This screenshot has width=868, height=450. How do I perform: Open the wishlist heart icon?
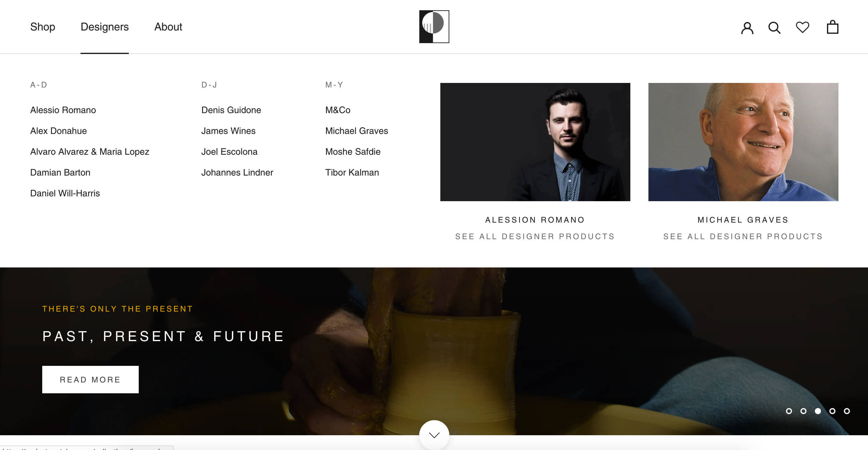[802, 27]
